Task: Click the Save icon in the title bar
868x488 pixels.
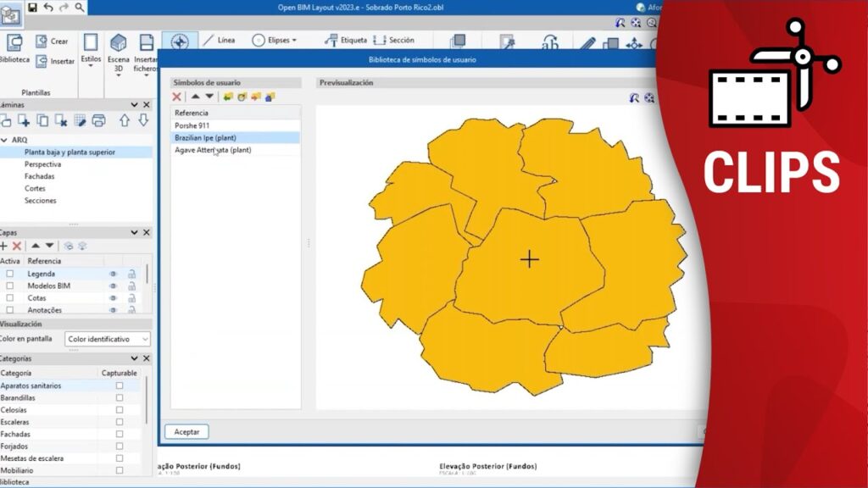Action: point(32,7)
